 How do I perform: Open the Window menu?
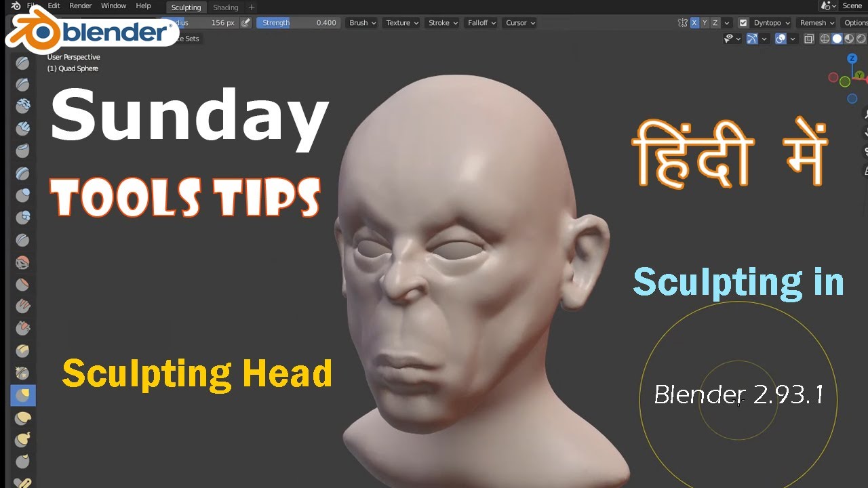pyautogui.click(x=113, y=5)
